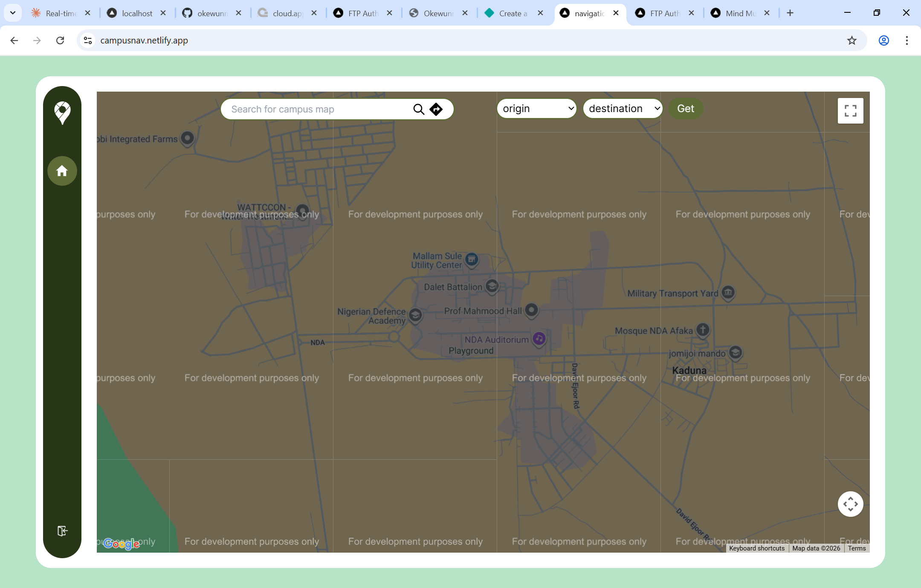This screenshot has width=921, height=588.
Task: Open the Terms link on the map
Action: pos(857,548)
